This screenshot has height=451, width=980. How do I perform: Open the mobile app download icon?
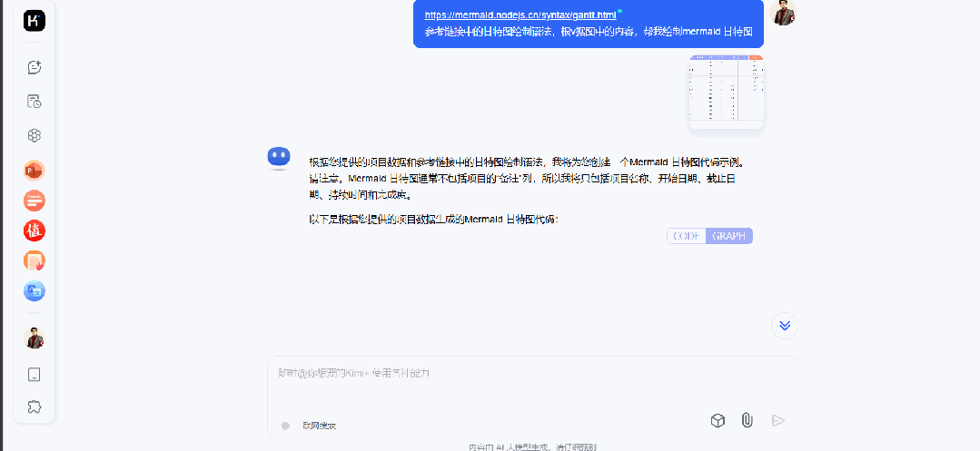click(x=35, y=375)
